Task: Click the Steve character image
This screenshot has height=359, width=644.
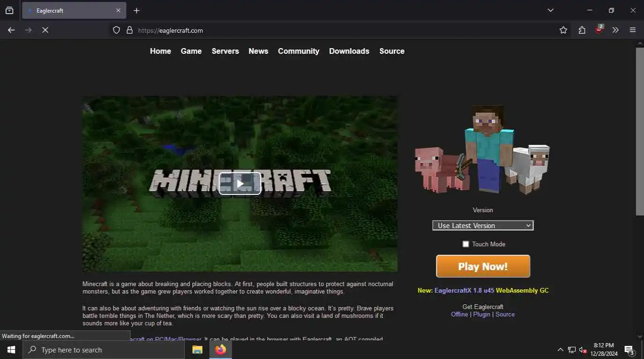Action: point(489,149)
